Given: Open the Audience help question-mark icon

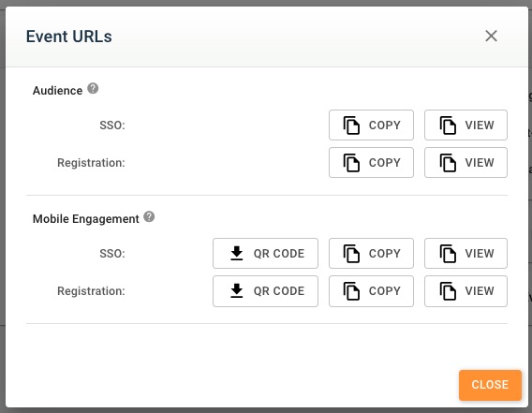Looking at the screenshot, I should click(93, 89).
